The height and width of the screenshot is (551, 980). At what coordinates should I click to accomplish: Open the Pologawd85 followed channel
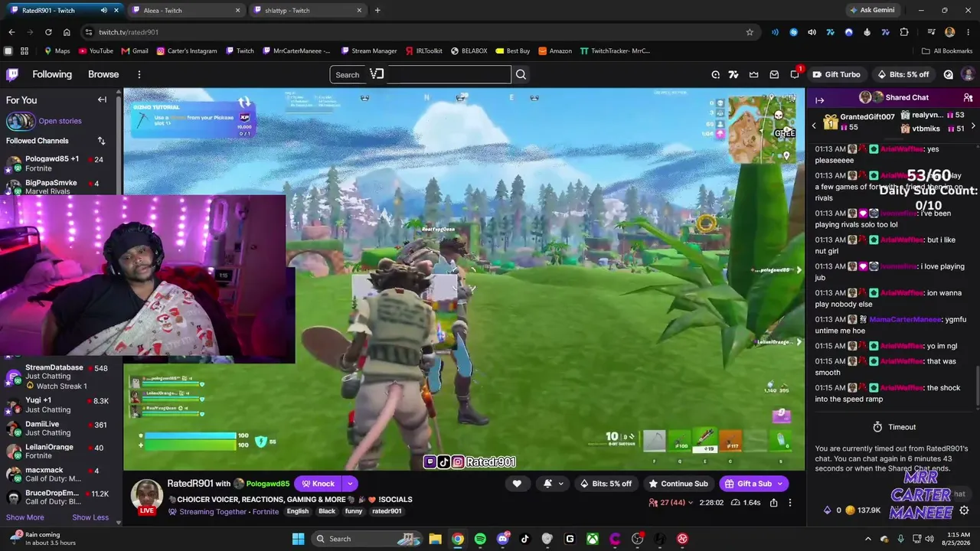click(58, 163)
